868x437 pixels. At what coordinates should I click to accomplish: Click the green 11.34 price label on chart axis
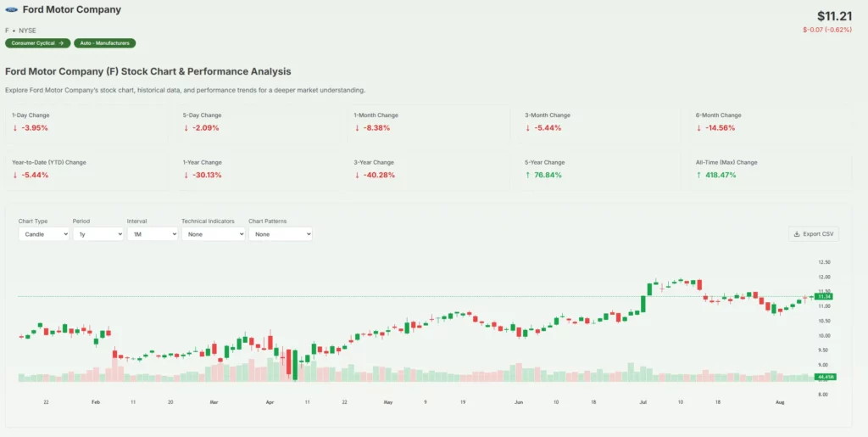(x=824, y=296)
